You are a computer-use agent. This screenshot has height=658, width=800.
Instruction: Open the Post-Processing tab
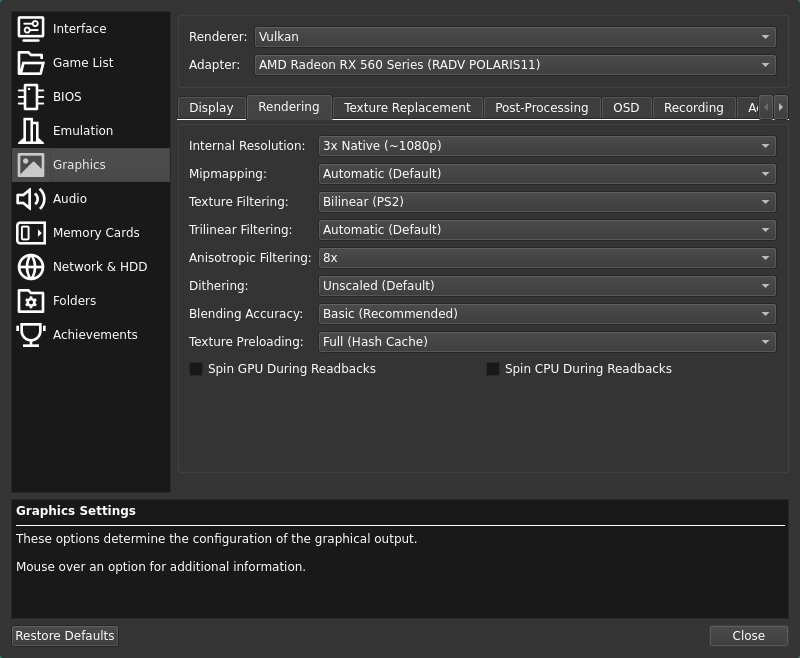point(542,107)
